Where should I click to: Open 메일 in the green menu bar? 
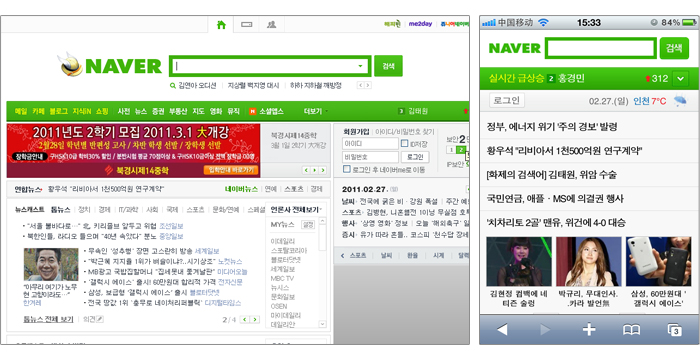tap(21, 111)
